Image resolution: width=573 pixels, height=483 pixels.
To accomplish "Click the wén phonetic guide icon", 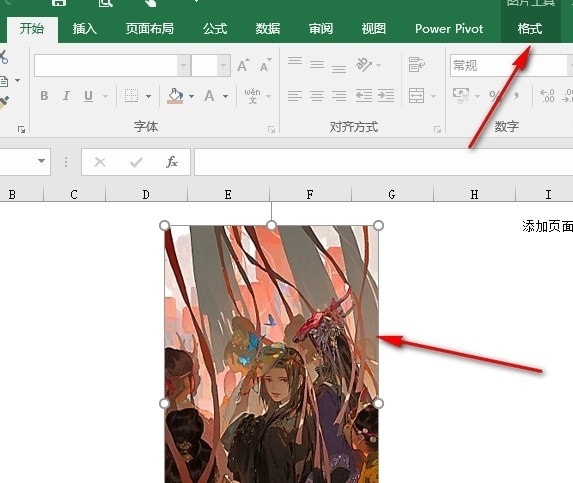I will point(253,96).
